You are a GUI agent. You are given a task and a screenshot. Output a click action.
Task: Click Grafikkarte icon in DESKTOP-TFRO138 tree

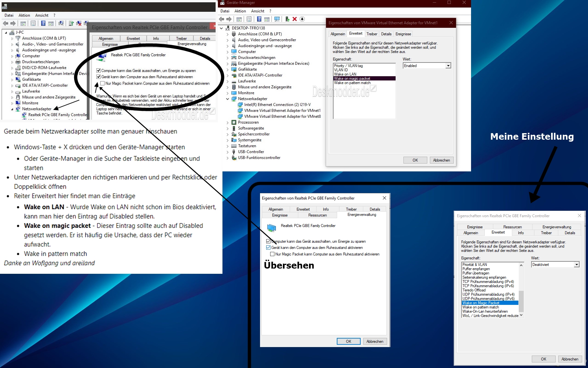pos(234,69)
